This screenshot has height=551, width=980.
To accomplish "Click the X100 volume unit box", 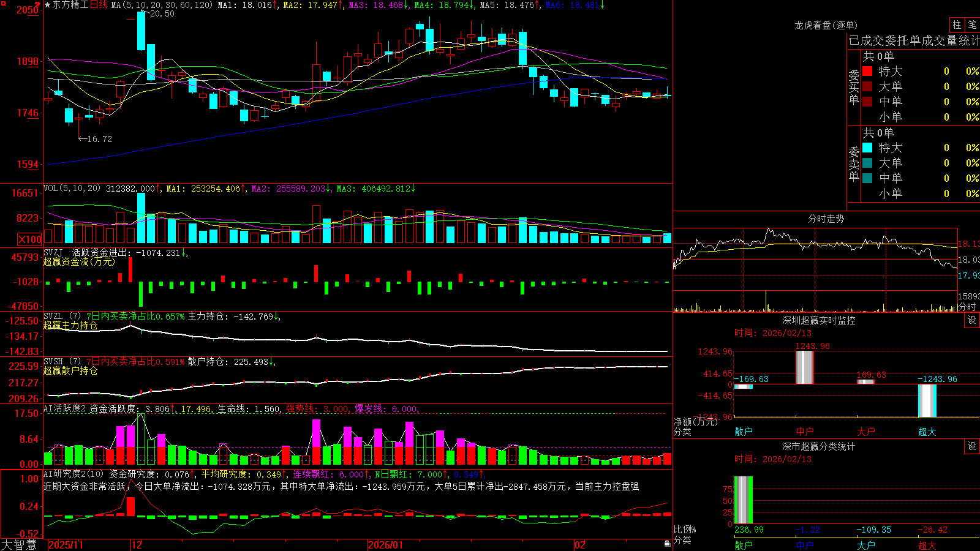I will click(30, 239).
